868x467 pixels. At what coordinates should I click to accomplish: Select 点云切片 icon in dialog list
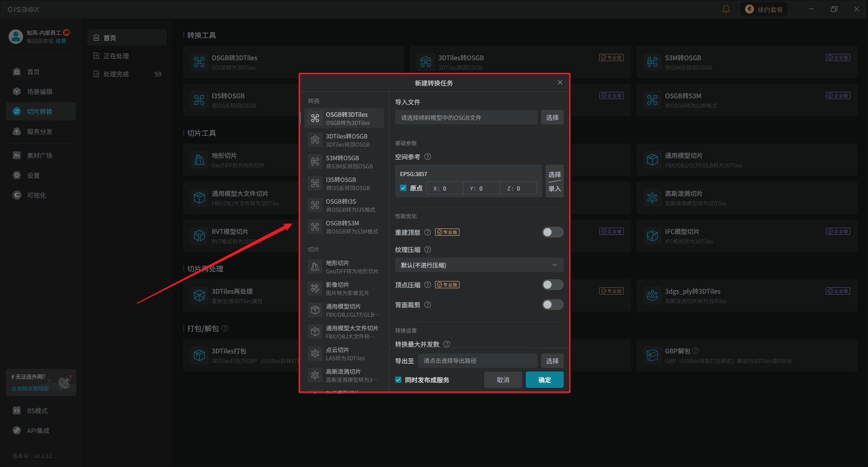pos(315,353)
